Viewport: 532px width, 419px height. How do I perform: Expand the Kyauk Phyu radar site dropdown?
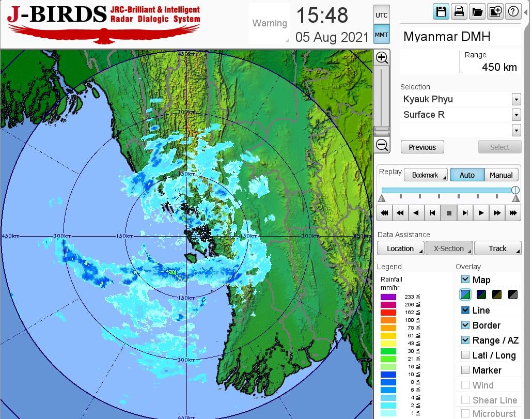[x=516, y=99]
